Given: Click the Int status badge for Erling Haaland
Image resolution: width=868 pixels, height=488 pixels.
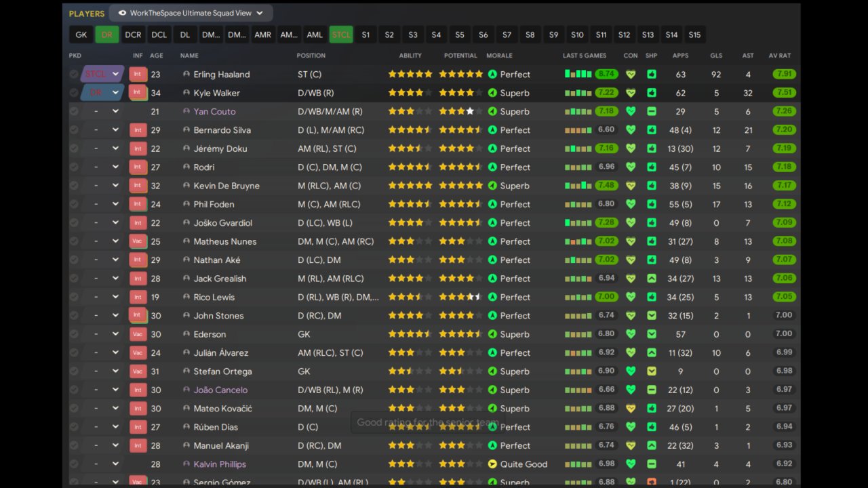Looking at the screenshot, I should tap(138, 74).
